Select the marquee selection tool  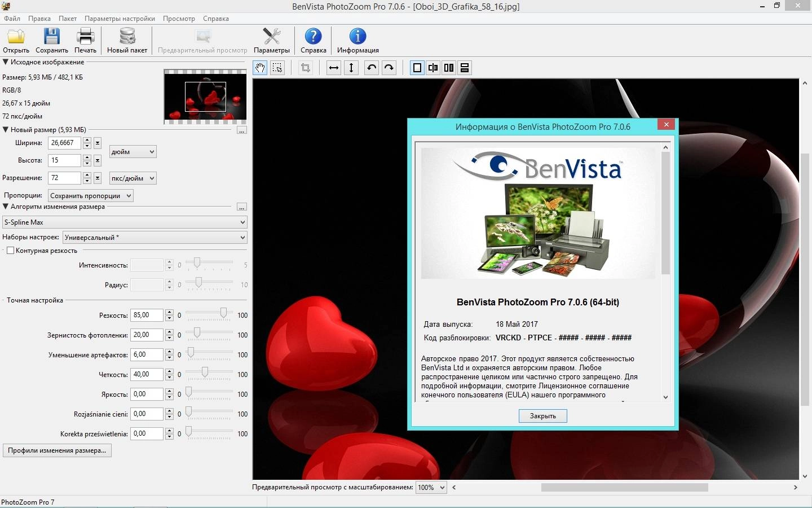click(x=277, y=68)
